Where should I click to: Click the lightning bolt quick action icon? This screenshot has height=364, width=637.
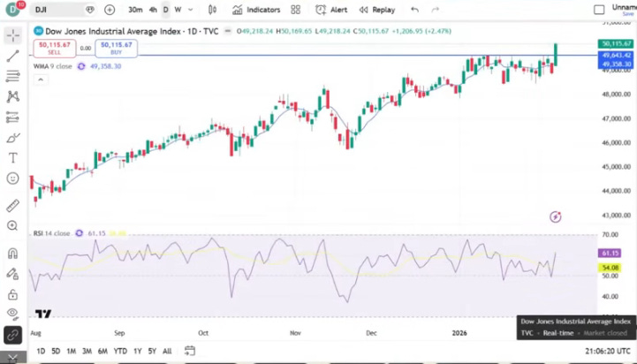[x=556, y=217]
